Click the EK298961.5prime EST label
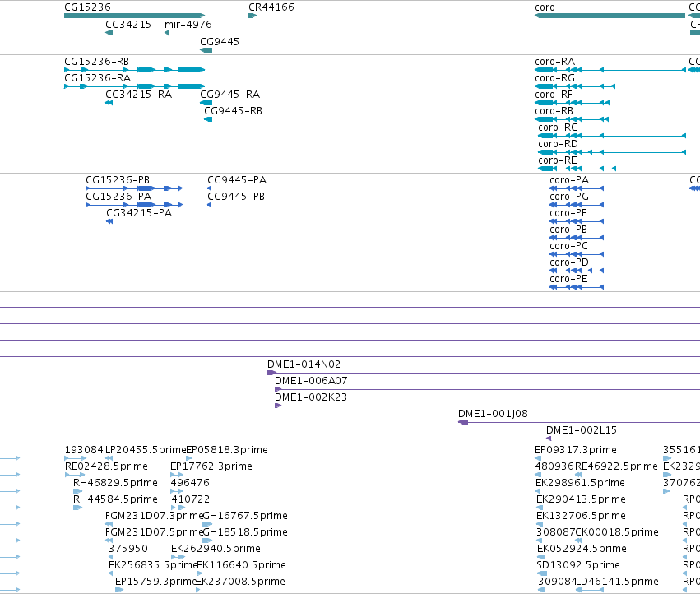This screenshot has width=700, height=594. point(580,483)
